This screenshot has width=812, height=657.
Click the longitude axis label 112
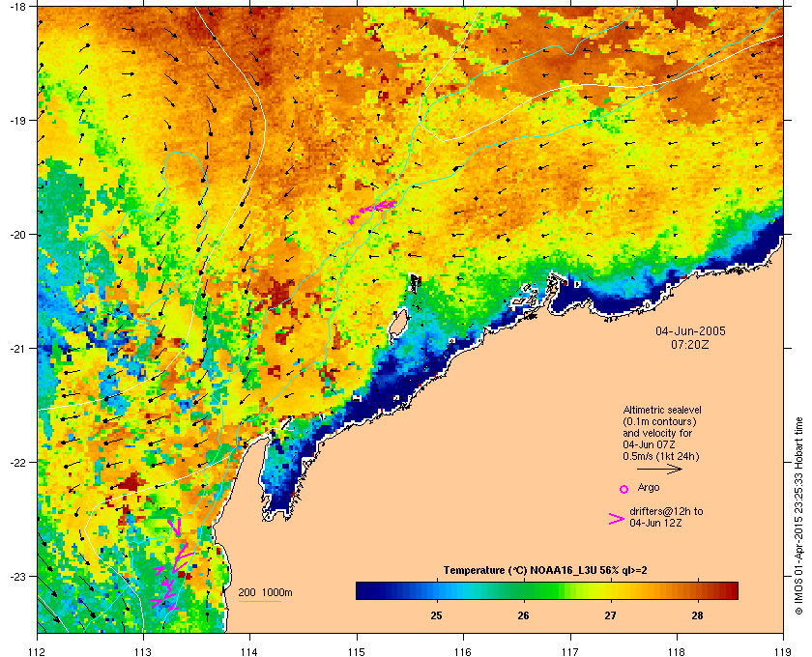(38, 651)
